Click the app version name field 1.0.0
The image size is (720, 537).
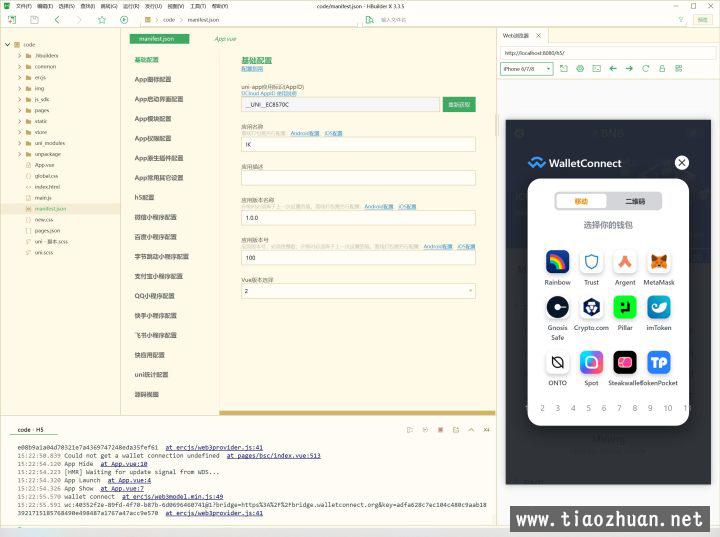pyautogui.click(x=358, y=218)
